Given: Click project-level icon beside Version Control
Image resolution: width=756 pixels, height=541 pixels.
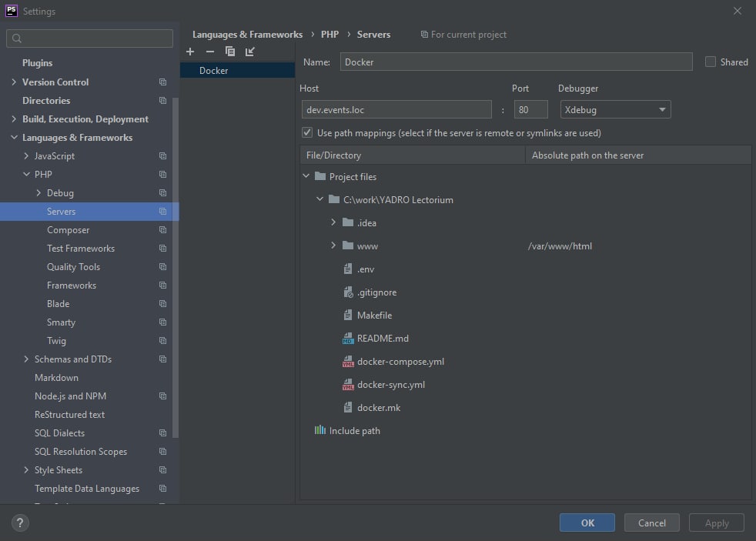Looking at the screenshot, I should pos(163,82).
